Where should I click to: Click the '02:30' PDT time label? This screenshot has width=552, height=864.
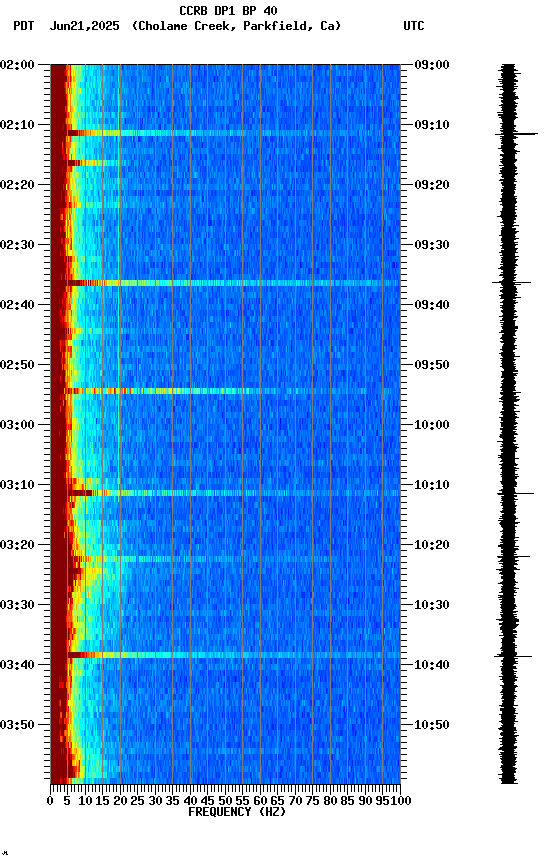coord(17,245)
